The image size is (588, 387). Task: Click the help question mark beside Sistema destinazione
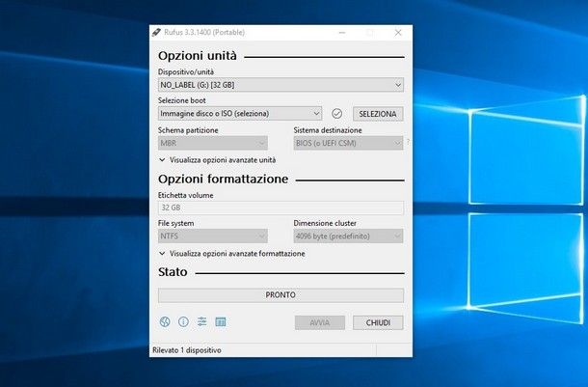click(x=408, y=142)
